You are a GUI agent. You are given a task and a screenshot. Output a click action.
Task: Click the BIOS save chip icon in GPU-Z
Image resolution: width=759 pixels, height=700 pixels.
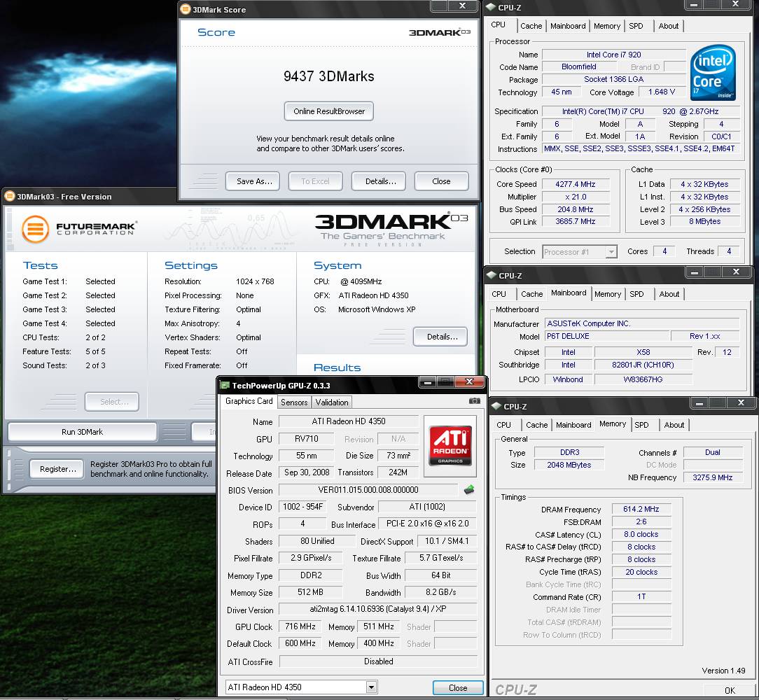pos(468,490)
